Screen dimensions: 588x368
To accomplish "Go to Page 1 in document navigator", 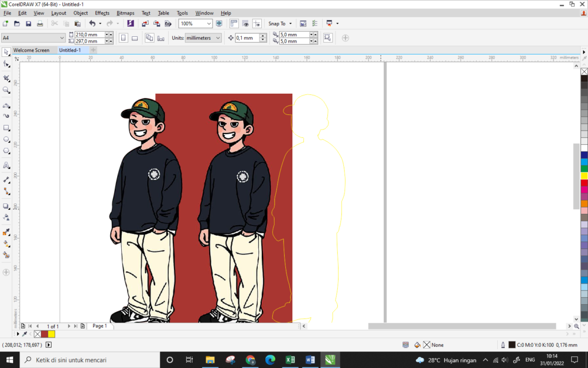I will [x=99, y=325].
